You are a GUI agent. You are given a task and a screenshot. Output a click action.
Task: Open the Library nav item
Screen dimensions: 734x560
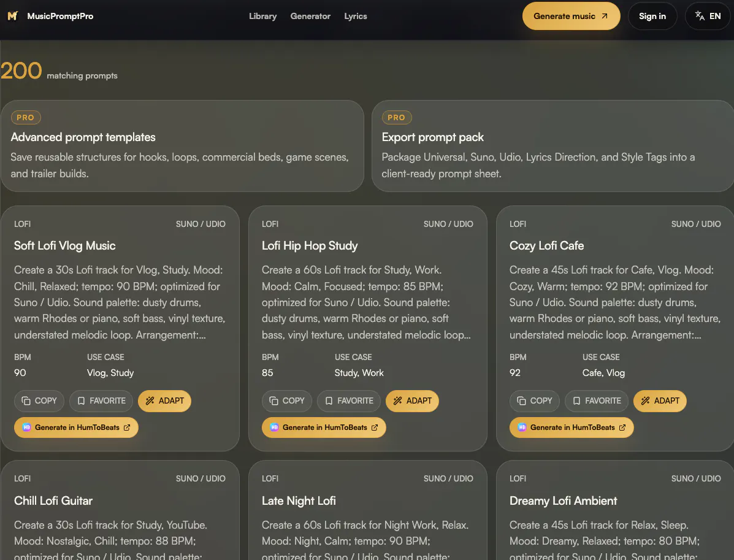point(262,16)
